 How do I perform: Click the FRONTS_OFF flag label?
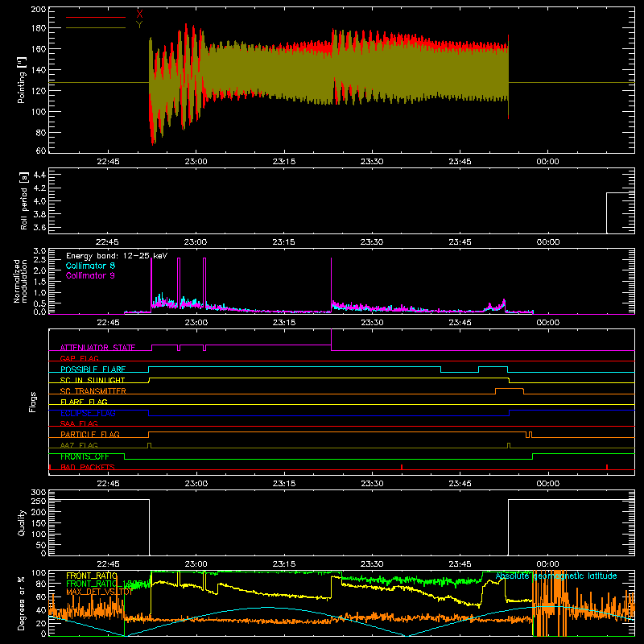[85, 456]
